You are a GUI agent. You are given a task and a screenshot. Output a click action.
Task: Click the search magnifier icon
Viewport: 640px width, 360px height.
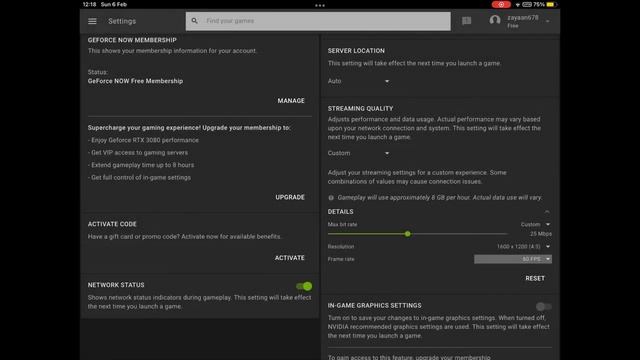pos(195,21)
